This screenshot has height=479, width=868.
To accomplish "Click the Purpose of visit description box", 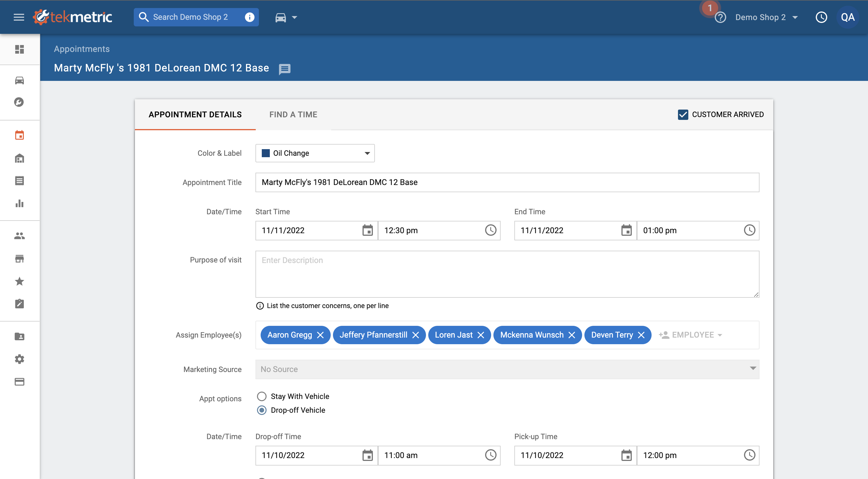I will [x=507, y=274].
